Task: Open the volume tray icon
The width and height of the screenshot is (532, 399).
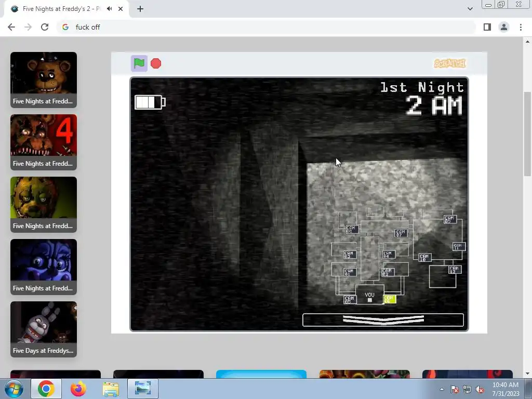Action: pos(480,389)
